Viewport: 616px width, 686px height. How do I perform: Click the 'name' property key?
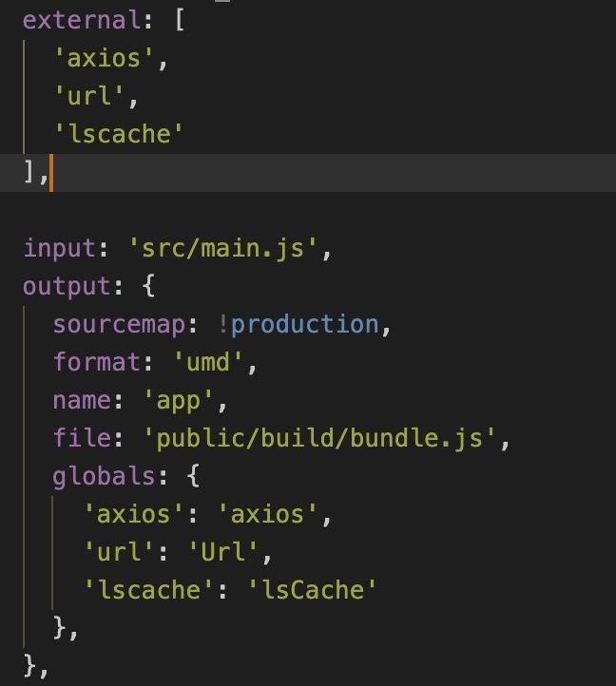[x=82, y=400]
